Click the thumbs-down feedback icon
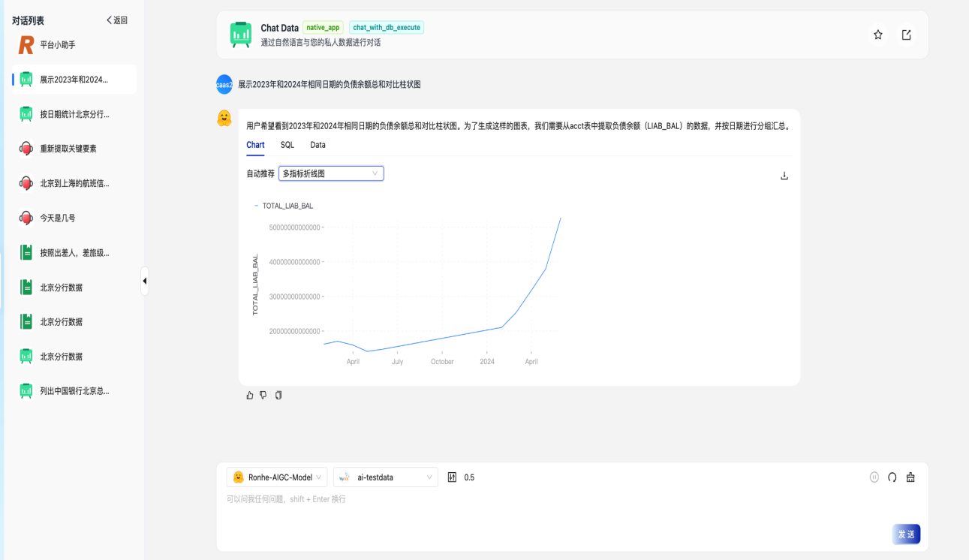 263,395
